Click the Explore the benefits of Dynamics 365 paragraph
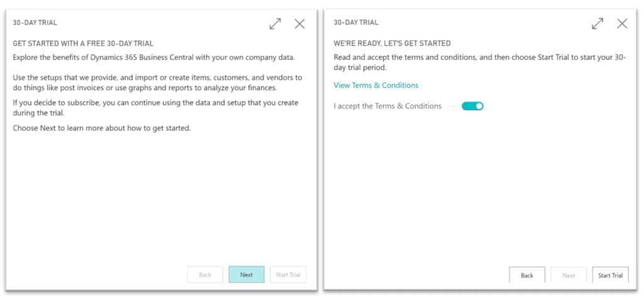This screenshot has width=644, height=299. tap(153, 57)
